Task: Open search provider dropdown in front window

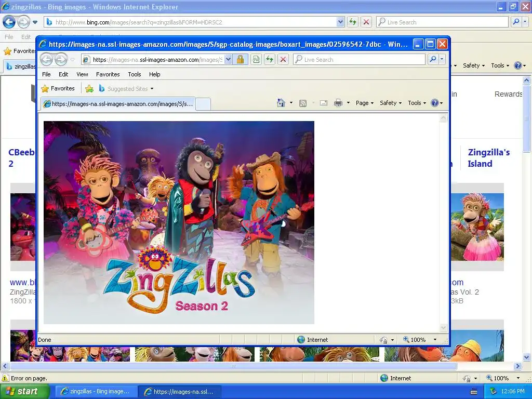Action: 442,59
